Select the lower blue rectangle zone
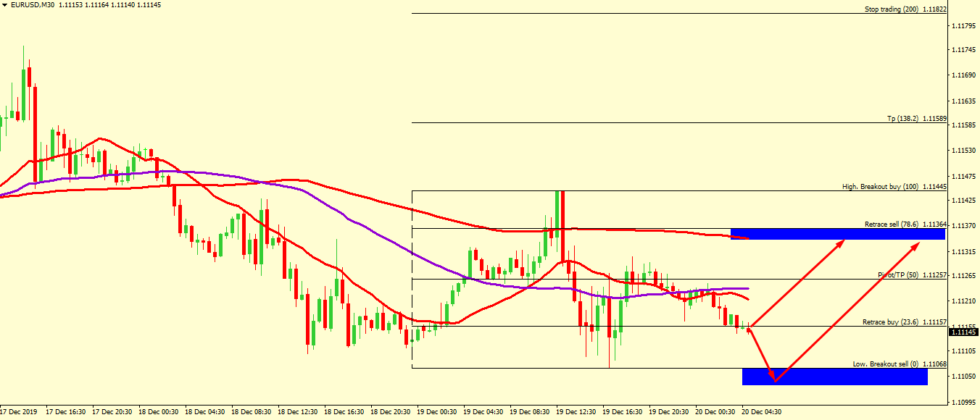 pyautogui.click(x=834, y=377)
